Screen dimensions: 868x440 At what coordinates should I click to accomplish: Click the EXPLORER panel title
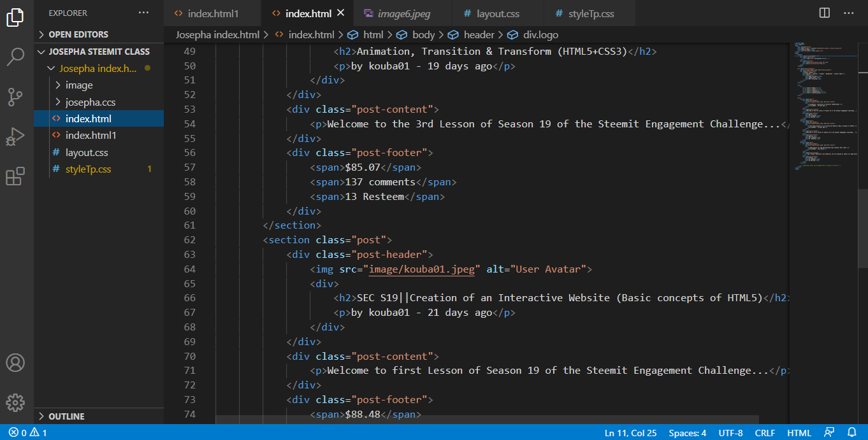point(68,13)
